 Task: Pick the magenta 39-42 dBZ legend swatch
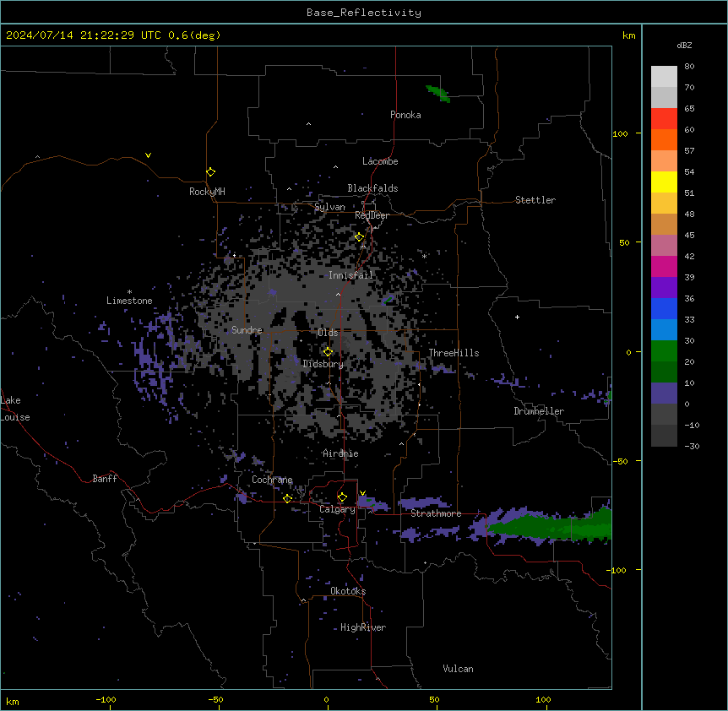pos(664,266)
